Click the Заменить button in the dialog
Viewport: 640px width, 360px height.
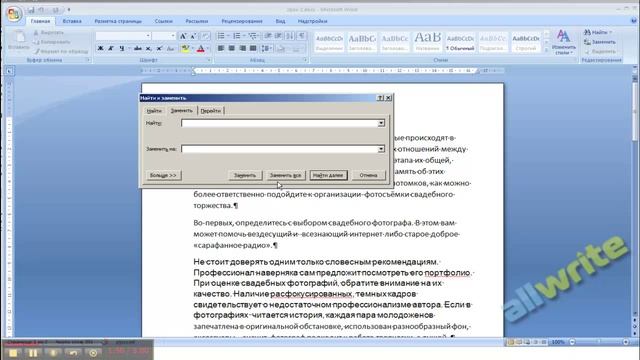(x=245, y=175)
